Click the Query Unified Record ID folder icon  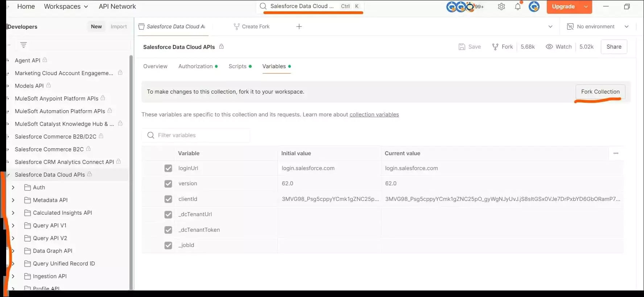pyautogui.click(x=27, y=264)
